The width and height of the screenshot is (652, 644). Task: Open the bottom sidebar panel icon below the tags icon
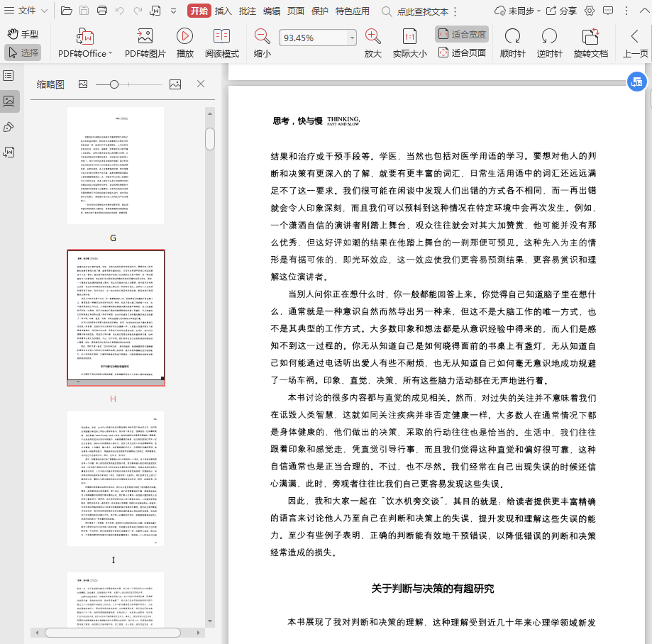tap(9, 152)
